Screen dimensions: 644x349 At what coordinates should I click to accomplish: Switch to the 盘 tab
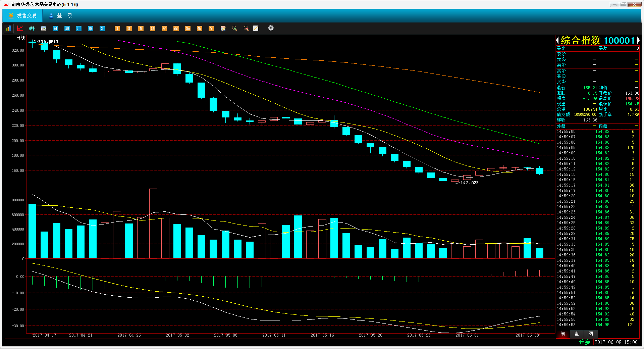577,334
